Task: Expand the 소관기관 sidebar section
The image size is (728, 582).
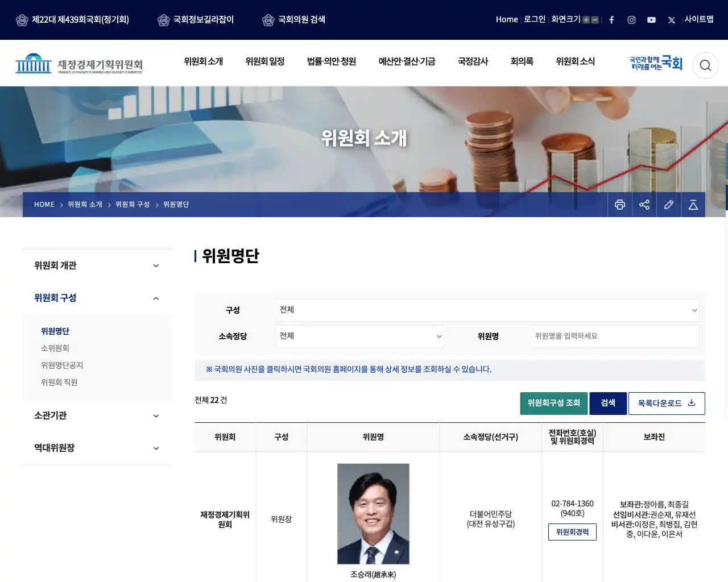Action: [x=97, y=415]
